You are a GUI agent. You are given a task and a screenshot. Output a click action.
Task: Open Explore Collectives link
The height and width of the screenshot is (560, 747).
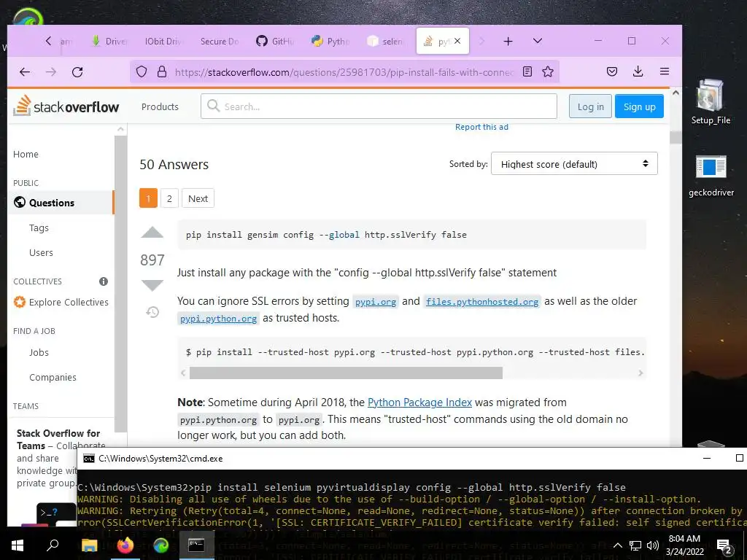tap(61, 303)
